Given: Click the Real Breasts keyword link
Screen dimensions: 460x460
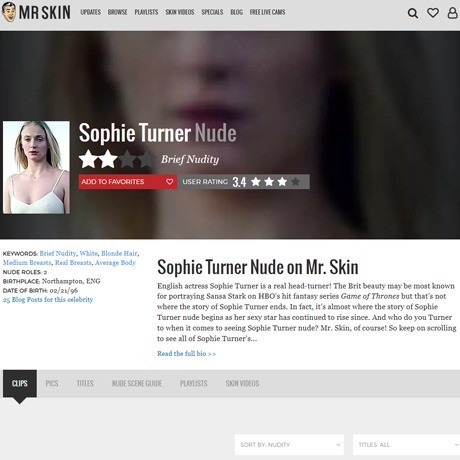Looking at the screenshot, I should [x=73, y=263].
